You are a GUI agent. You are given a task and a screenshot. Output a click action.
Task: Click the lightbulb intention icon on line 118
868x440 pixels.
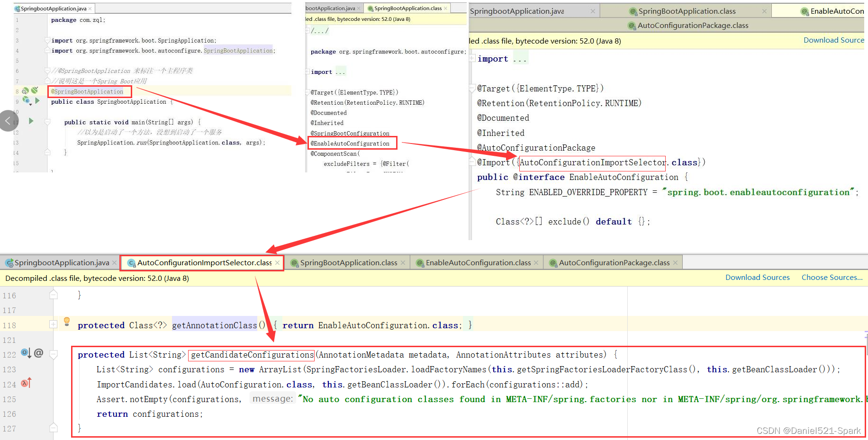click(67, 322)
